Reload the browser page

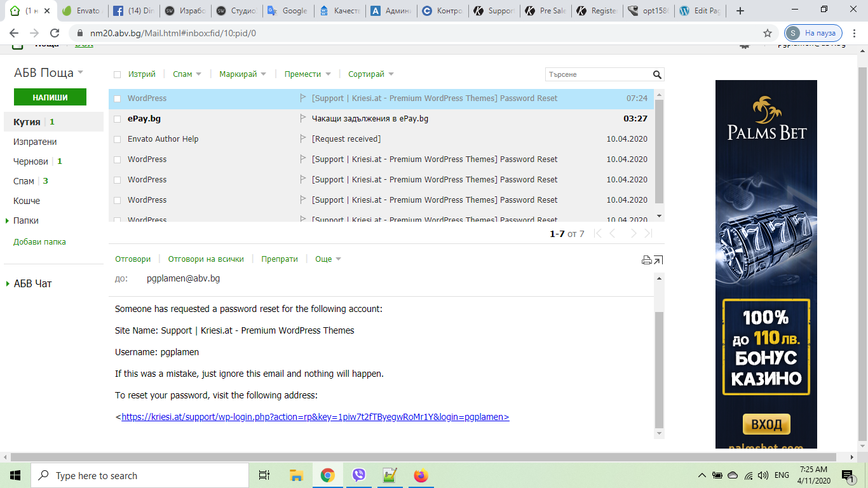(x=55, y=33)
